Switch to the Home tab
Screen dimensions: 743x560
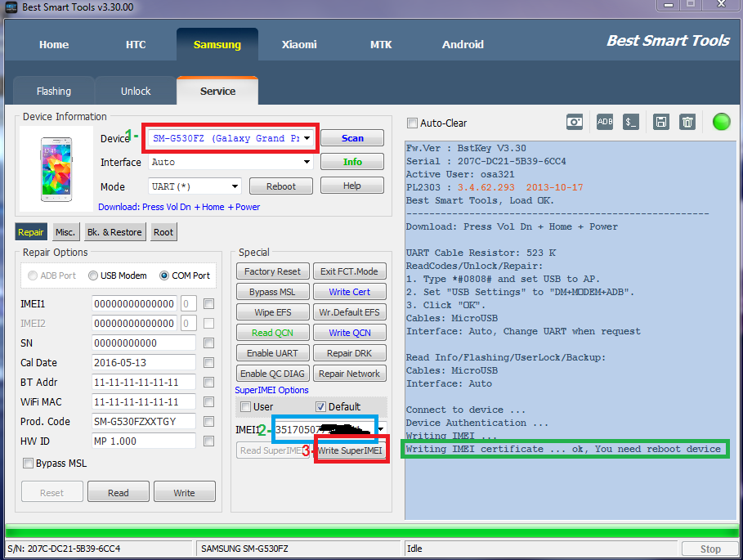click(54, 44)
